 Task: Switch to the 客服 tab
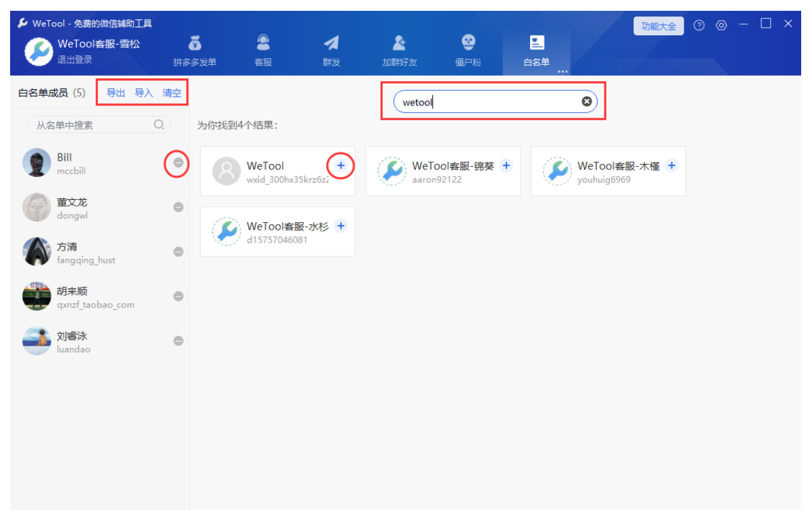pyautogui.click(x=263, y=51)
